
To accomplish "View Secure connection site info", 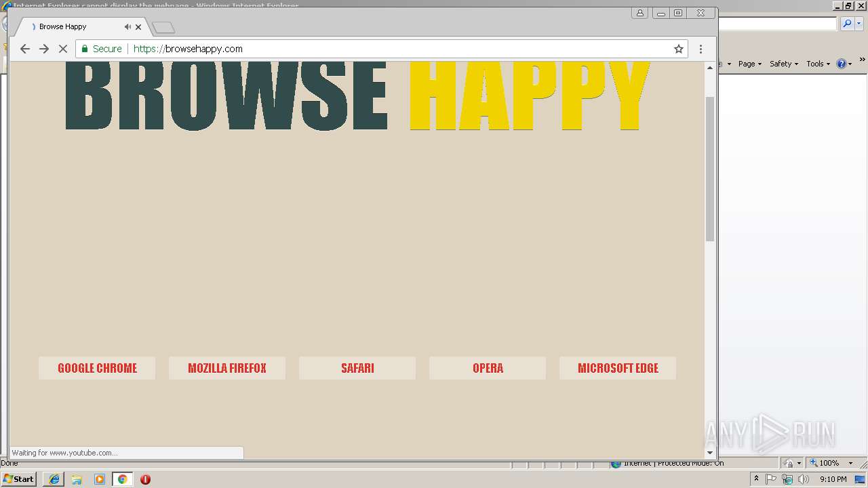I will pos(102,49).
